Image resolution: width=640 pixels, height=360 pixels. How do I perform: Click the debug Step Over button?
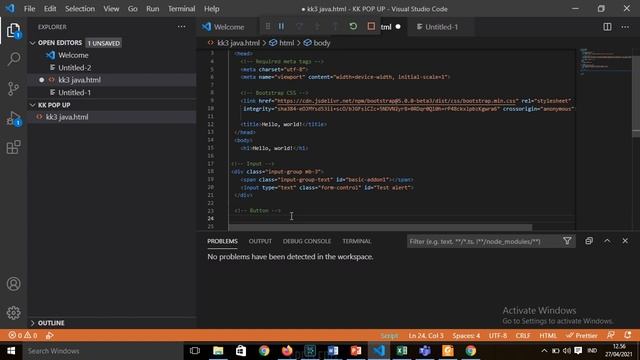[300, 27]
